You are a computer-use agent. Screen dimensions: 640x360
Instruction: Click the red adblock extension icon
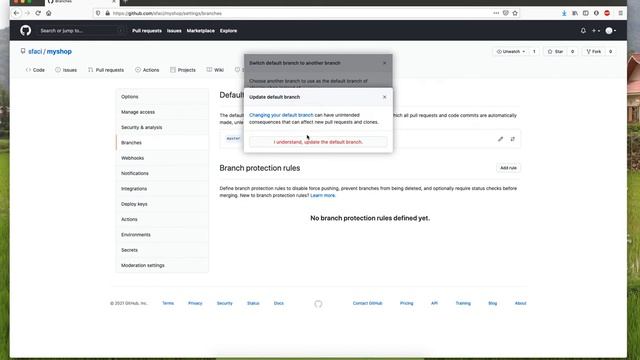point(607,13)
